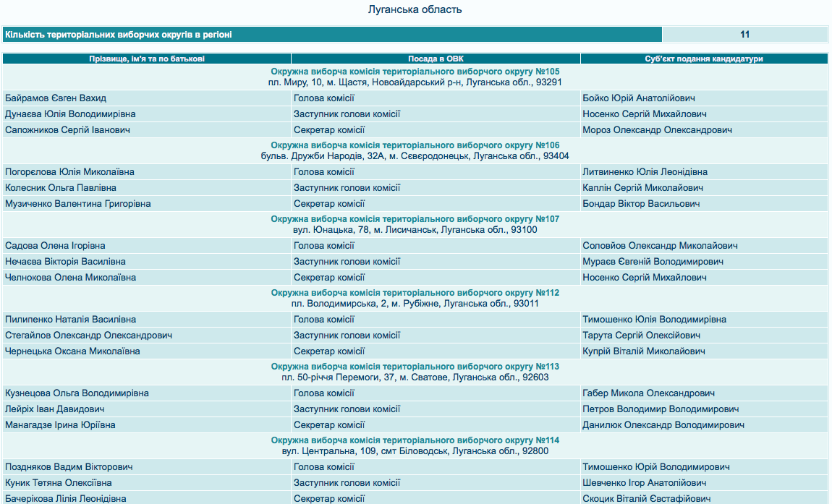The height and width of the screenshot is (504, 832).
Task: Click on Поздняков Вадим Вікторович
Action: 69,467
